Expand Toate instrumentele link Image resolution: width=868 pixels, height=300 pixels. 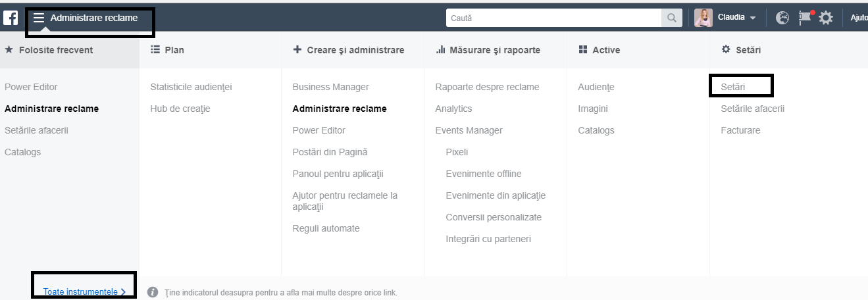pos(84,291)
